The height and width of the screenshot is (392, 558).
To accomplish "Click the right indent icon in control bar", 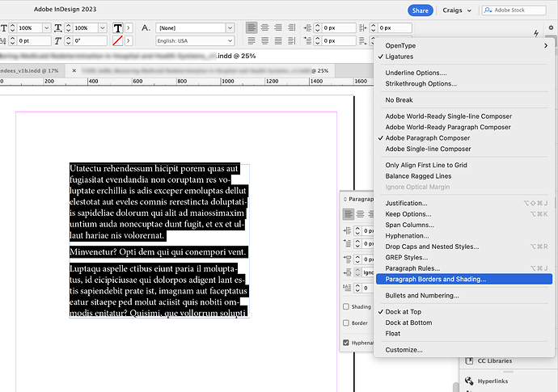I will (362, 27).
